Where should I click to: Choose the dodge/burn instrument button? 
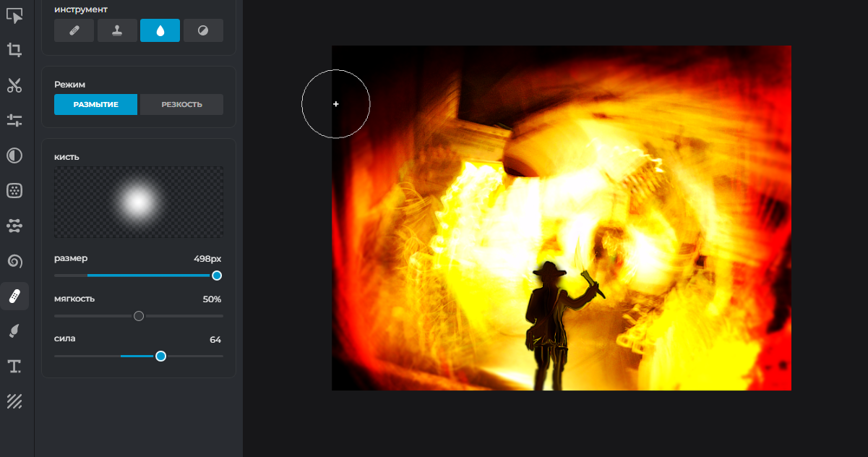[203, 30]
